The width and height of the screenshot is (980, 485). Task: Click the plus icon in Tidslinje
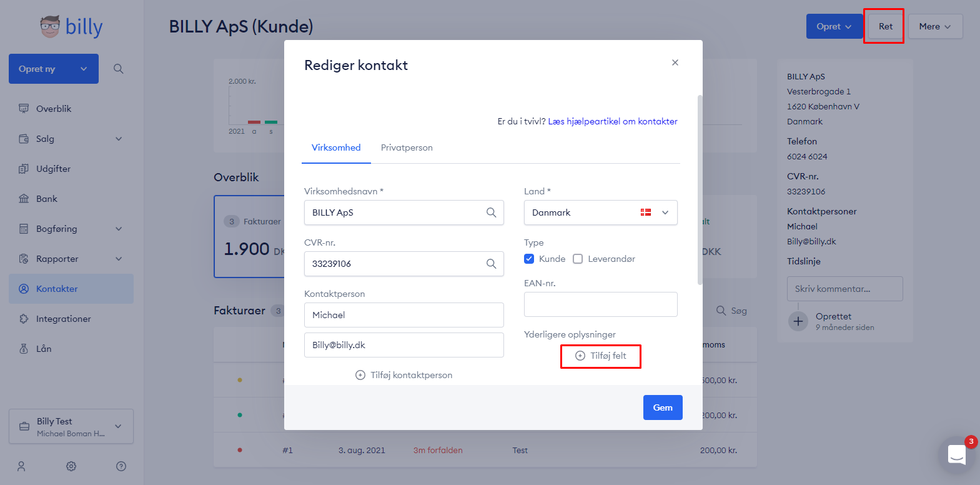pyautogui.click(x=798, y=321)
